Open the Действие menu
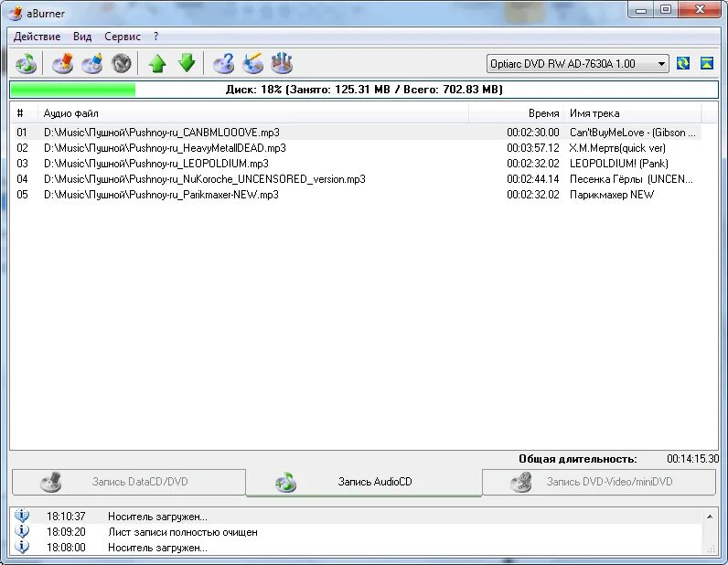This screenshot has height=565, width=728. tap(37, 37)
